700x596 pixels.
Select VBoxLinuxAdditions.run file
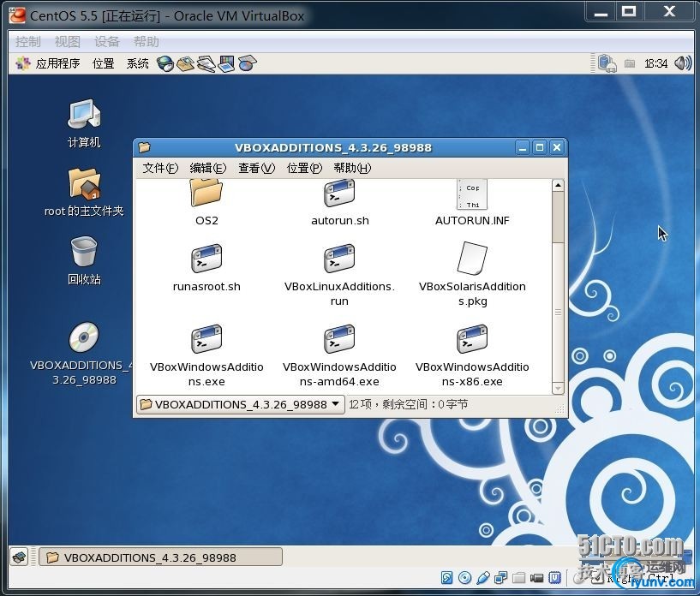(339, 275)
